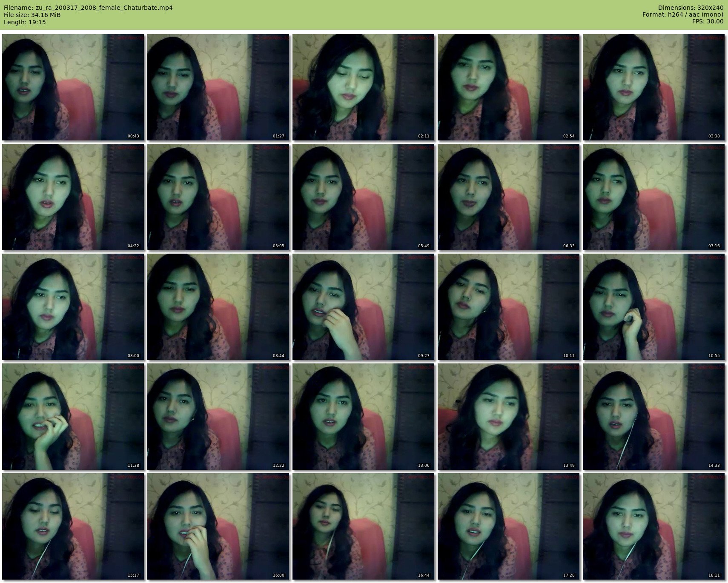Click the Filename text in the header

tap(88, 8)
